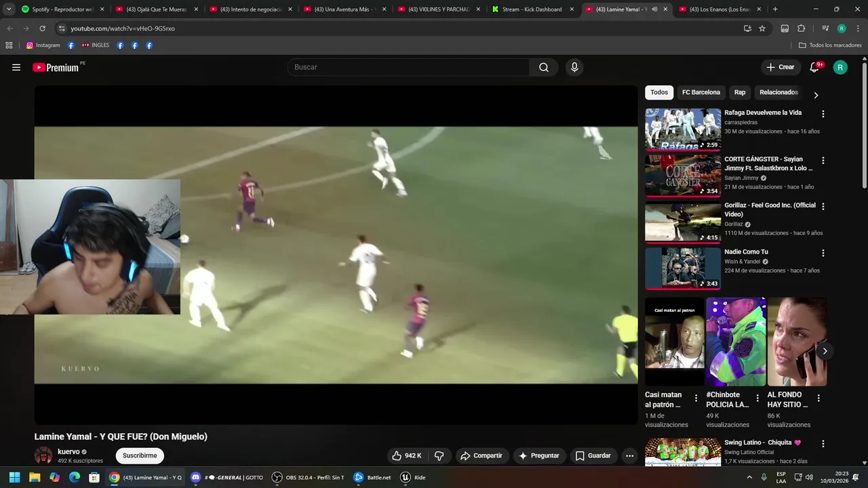Viewport: 868px width, 488px height.
Task: Like the video with 942 K
Action: 406,455
